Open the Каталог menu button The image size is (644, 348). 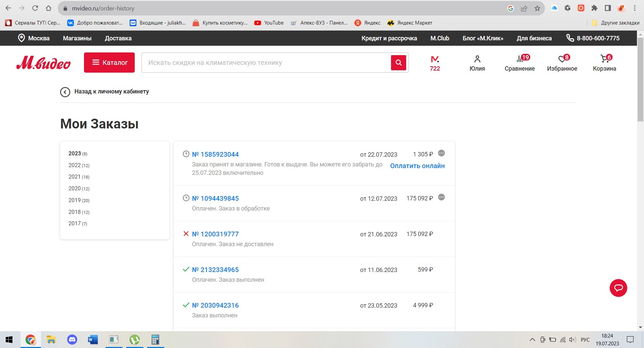click(109, 63)
